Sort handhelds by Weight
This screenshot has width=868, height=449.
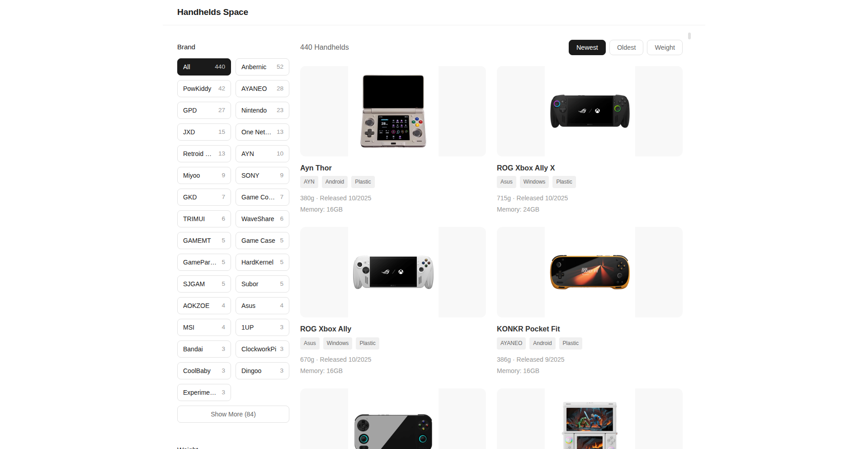[665, 47]
